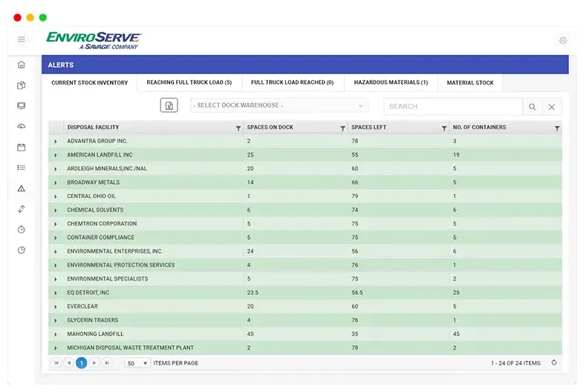The image size is (584, 392).
Task: Select Chemical Solvents facility name
Action: coord(95,210)
